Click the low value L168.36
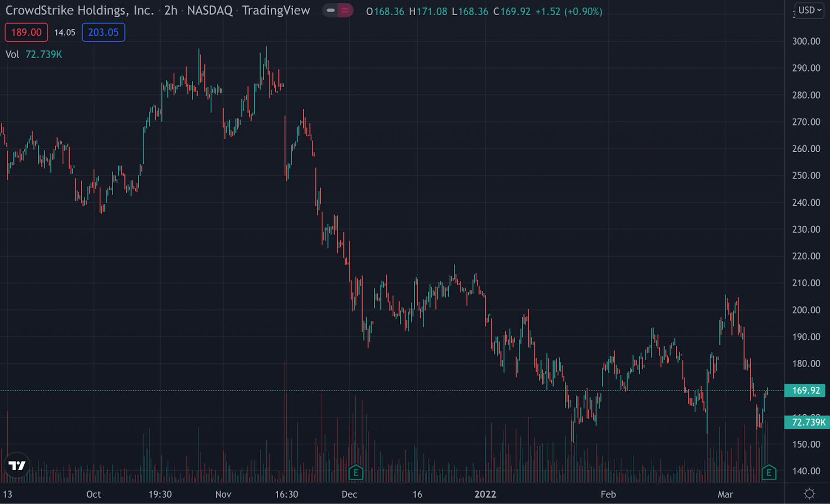Viewport: 830px width, 504px height. coord(470,11)
